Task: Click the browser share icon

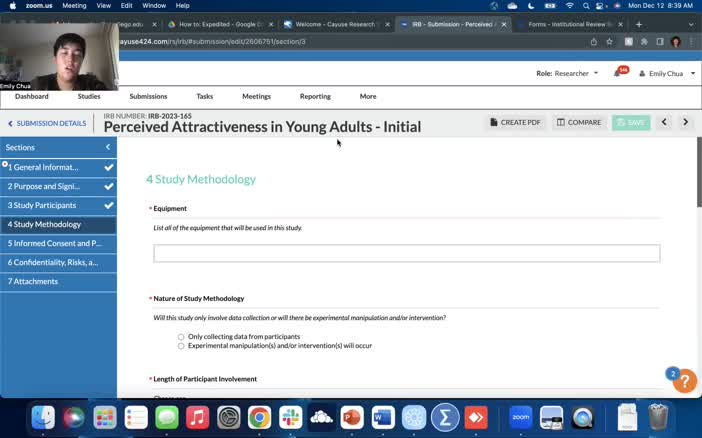Action: 594,42
